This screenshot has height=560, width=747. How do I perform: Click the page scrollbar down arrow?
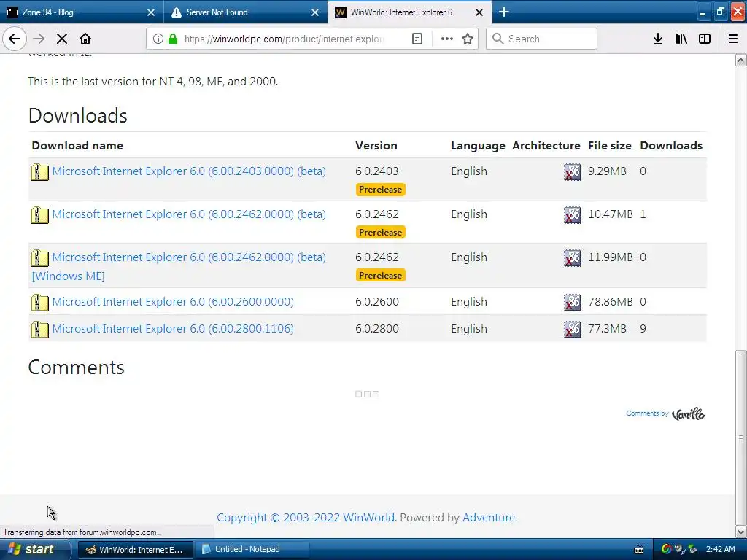[741, 532]
